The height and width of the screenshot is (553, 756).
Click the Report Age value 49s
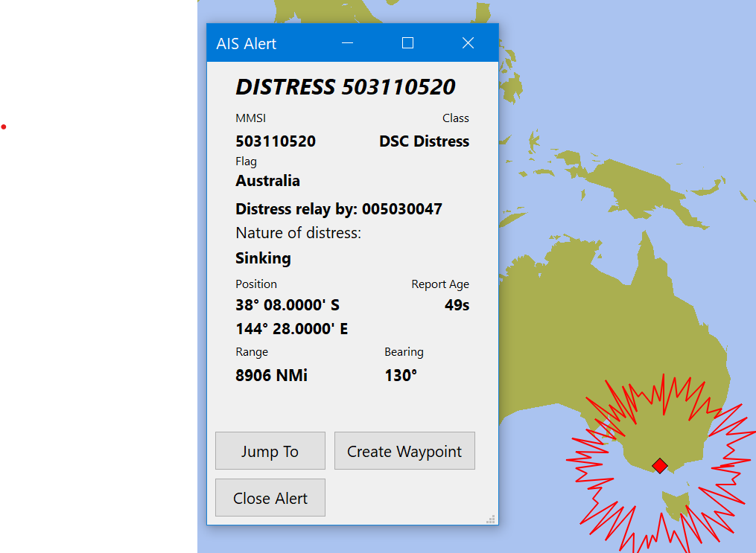(x=457, y=304)
